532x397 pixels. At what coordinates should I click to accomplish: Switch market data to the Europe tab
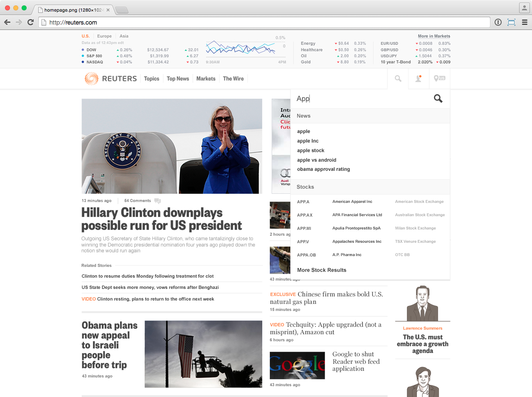tap(104, 36)
